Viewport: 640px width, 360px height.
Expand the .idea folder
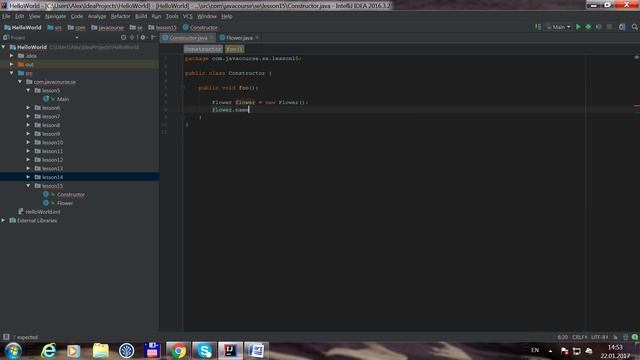(12, 56)
